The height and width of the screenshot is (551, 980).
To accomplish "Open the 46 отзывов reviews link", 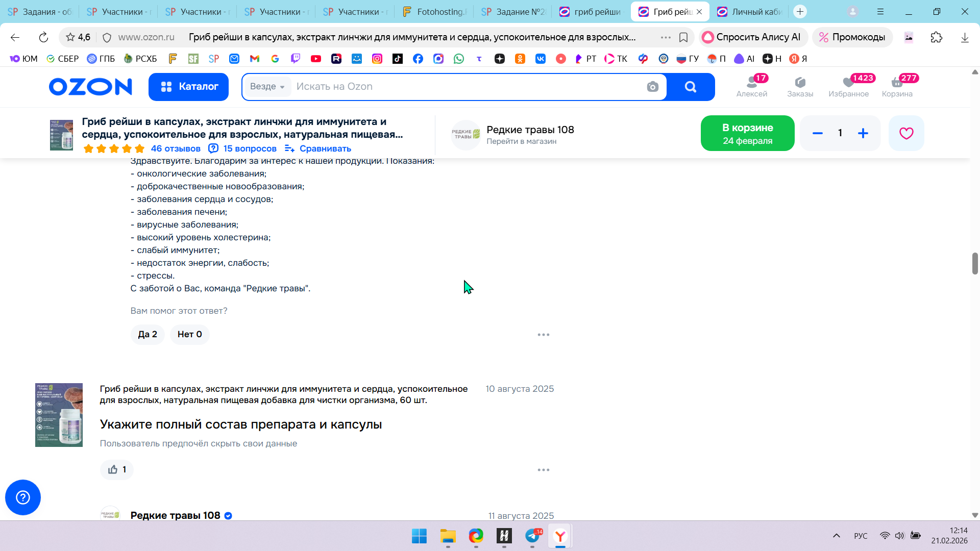I will (175, 148).
